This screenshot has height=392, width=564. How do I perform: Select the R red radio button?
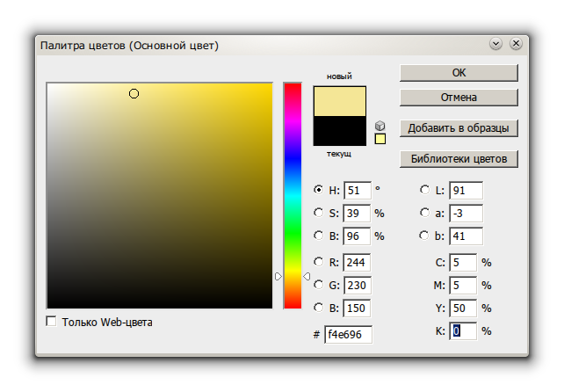[x=318, y=261]
